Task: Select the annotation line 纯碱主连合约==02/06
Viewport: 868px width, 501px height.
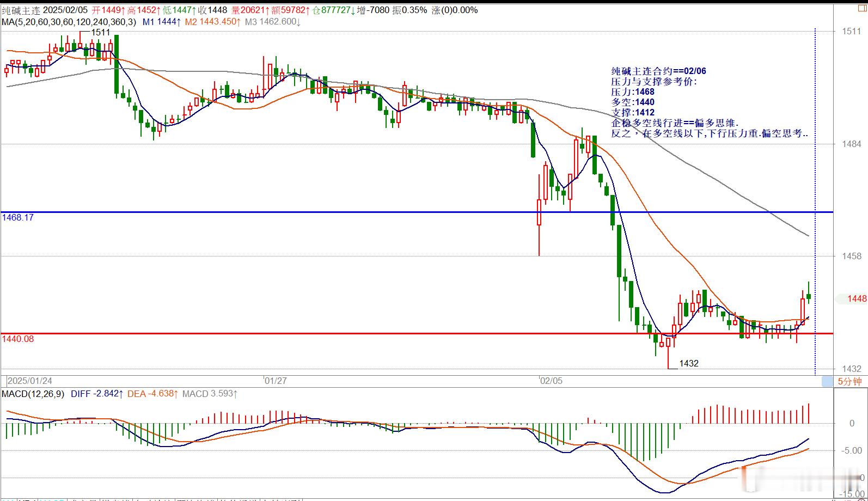Action: tap(659, 71)
